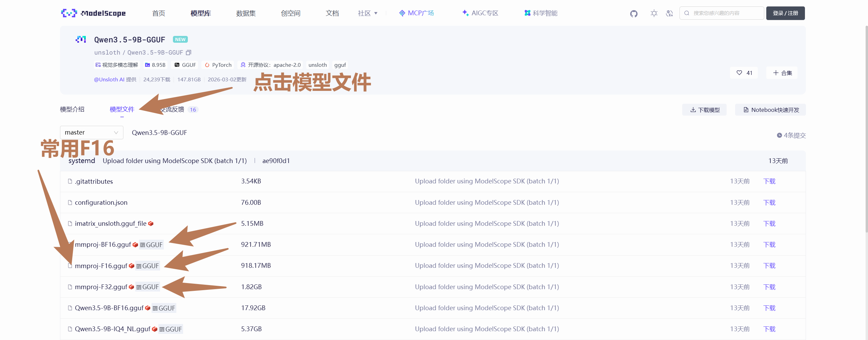Open AIGC专区 in the top navigation
Image resolution: width=868 pixels, height=340 pixels.
480,13
